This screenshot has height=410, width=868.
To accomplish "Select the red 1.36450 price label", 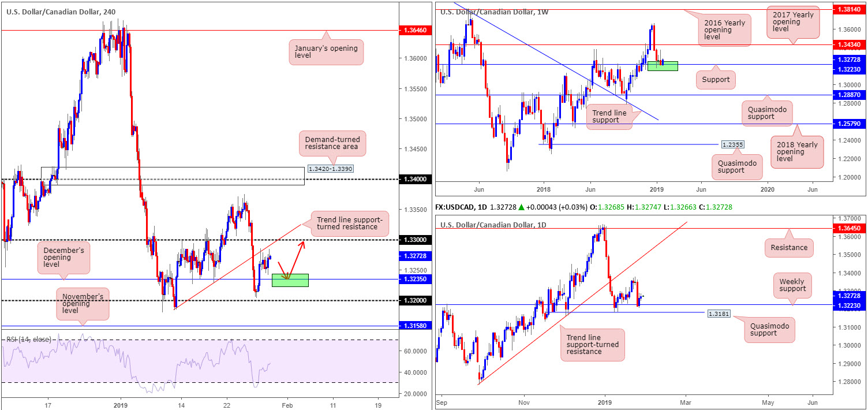I will 848,228.
